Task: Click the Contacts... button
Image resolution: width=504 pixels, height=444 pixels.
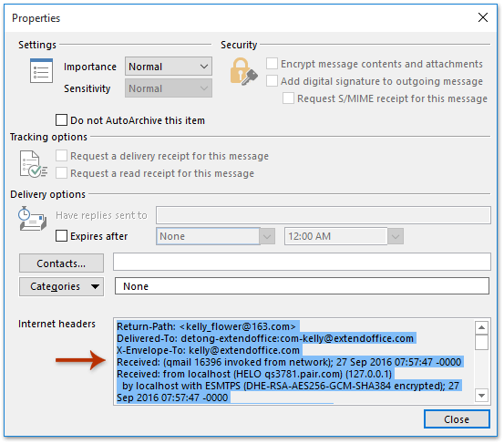Action: tap(61, 263)
